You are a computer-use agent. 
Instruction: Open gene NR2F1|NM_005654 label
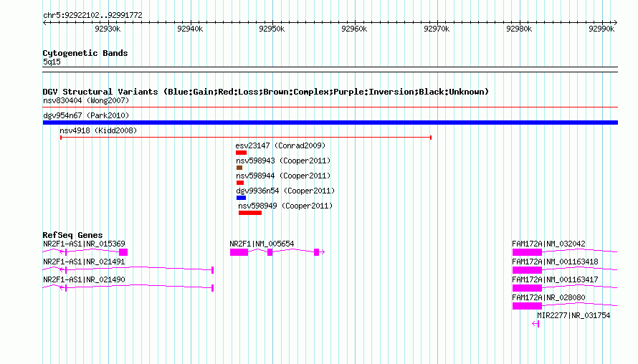click(262, 244)
